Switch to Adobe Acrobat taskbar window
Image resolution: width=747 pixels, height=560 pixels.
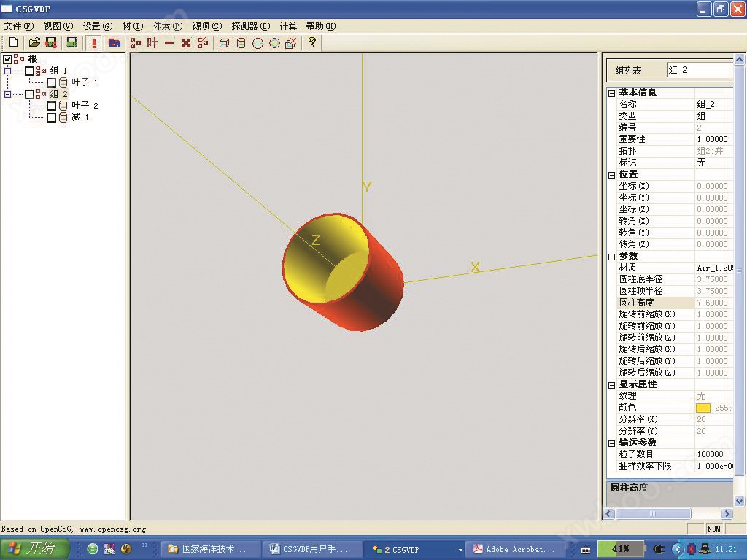tap(514, 549)
